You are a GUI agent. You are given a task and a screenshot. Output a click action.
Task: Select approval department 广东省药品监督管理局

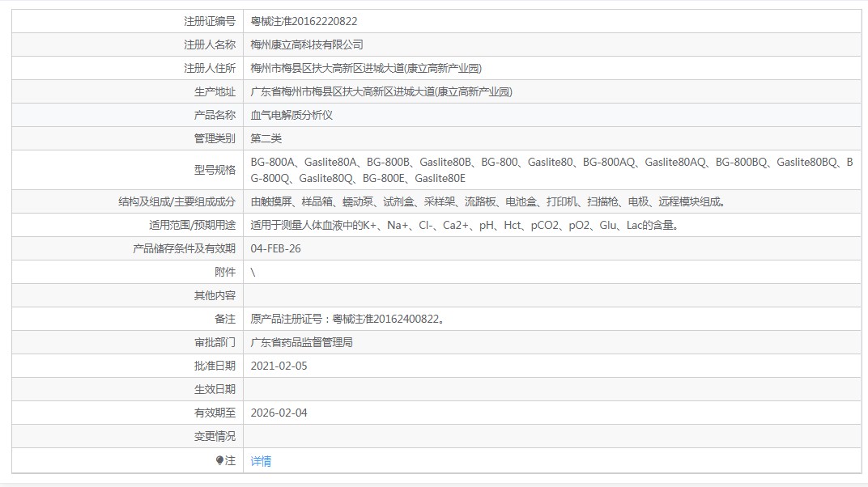coord(302,343)
